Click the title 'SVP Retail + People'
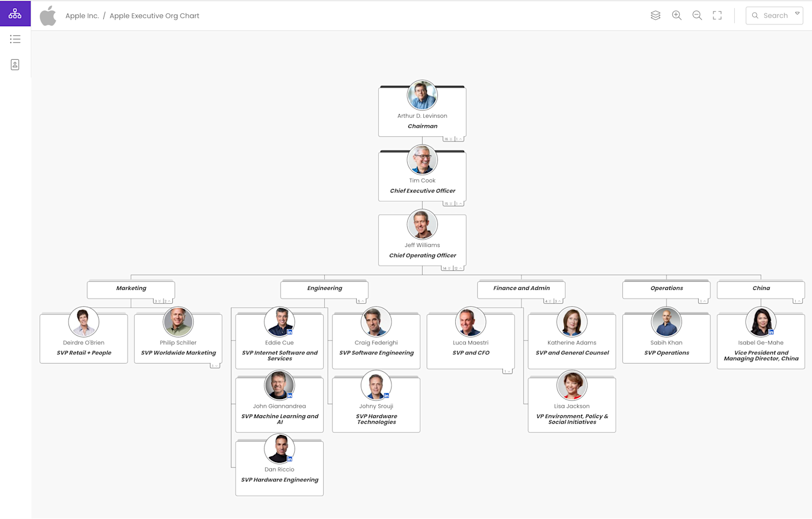Image resolution: width=812 pixels, height=519 pixels. pyautogui.click(x=84, y=353)
